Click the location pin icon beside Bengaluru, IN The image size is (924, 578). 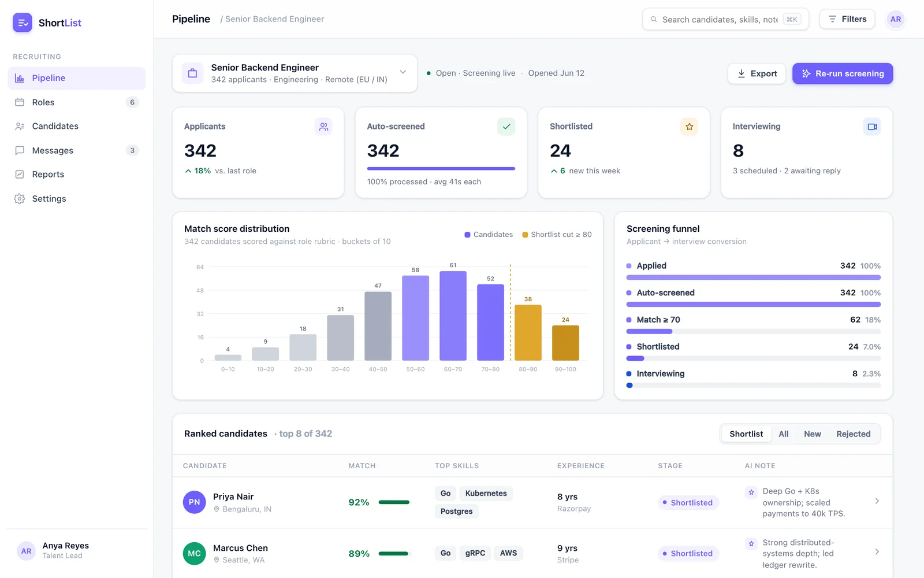pos(217,509)
